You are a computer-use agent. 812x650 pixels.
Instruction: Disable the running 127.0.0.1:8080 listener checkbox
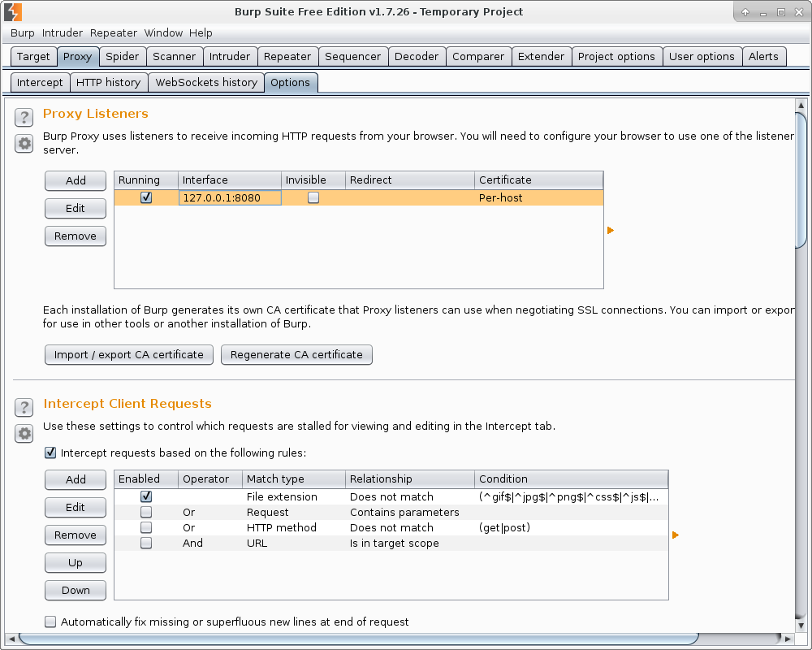[x=146, y=197]
